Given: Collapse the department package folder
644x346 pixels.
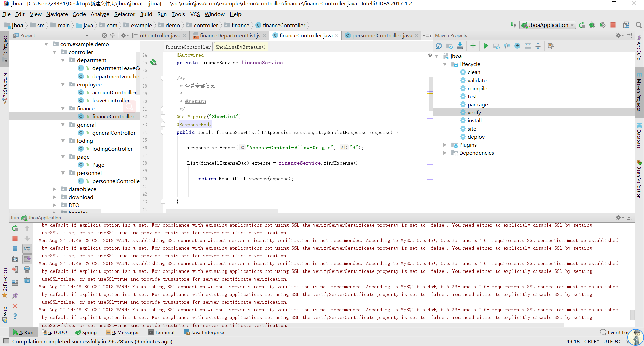Looking at the screenshot, I should 63,60.
